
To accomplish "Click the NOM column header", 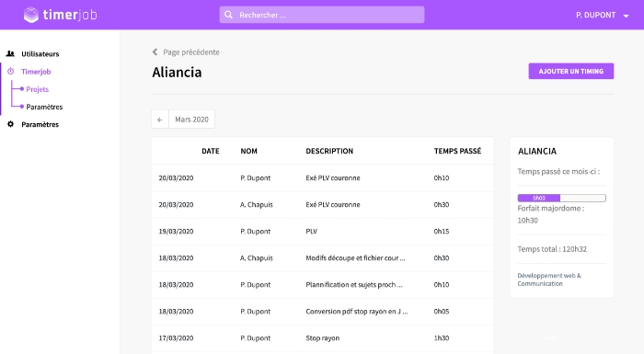I will pos(249,151).
